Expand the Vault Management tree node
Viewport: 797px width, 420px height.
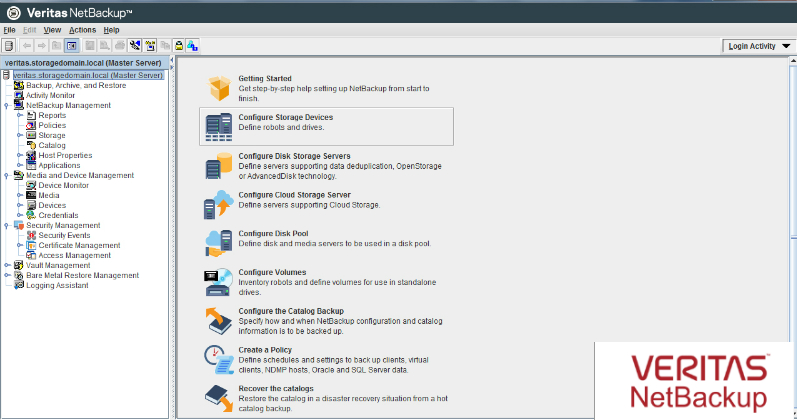tap(7, 265)
